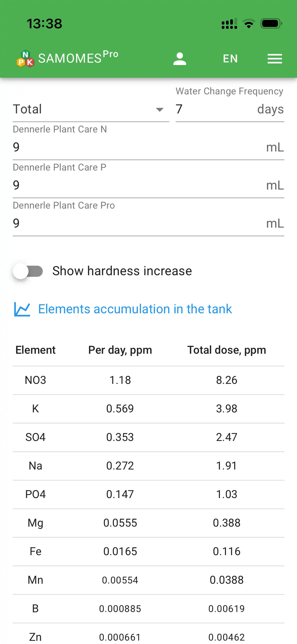Tap the Per day, ppm column header
This screenshot has height=644, width=297.
(120, 350)
